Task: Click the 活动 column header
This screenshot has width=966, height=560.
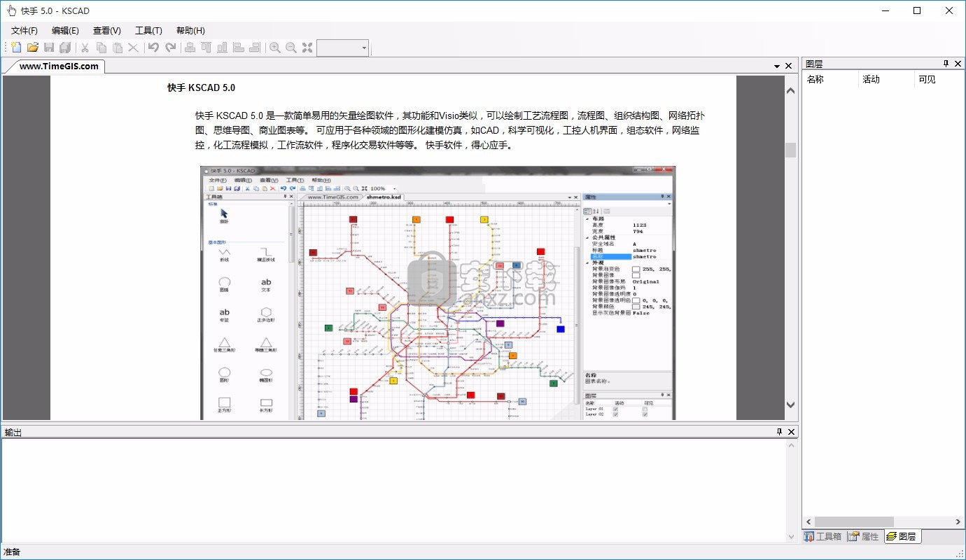Action: tap(887, 79)
